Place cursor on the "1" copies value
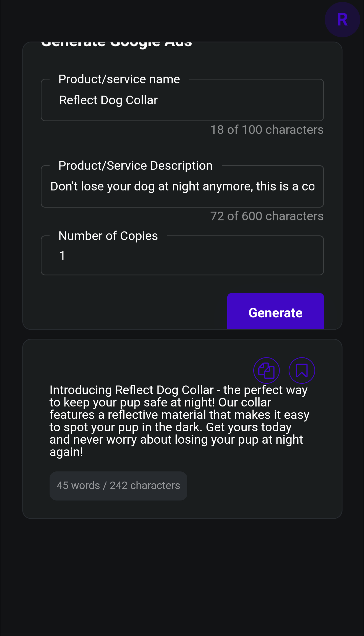 pyautogui.click(x=62, y=256)
